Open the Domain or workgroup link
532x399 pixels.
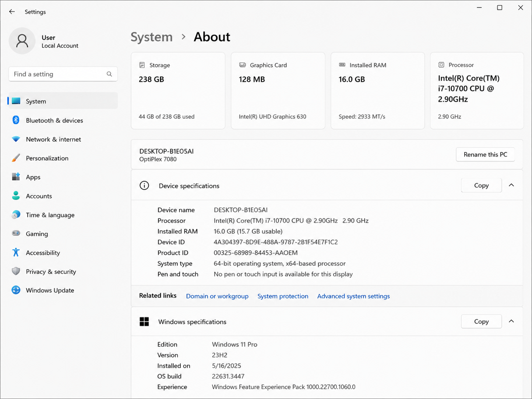217,296
